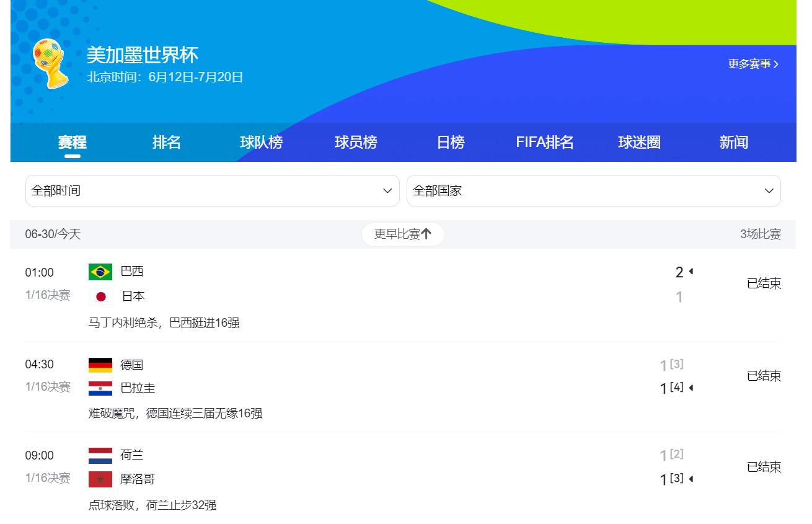This screenshot has height=524, width=812.
Task: Select the FIFA排名 tab
Action: [x=545, y=143]
